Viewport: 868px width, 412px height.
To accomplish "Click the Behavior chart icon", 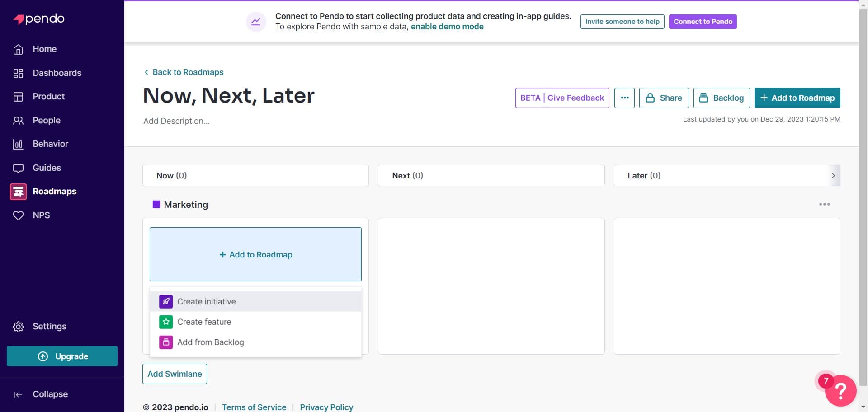I will click(18, 144).
